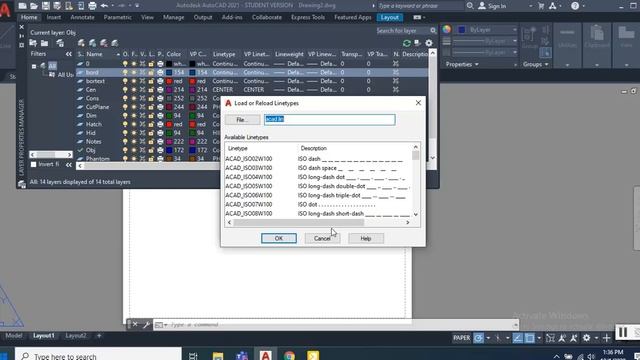The image size is (640, 360).
Task: Click the Customization plus icon in status bar
Action: coord(607,338)
